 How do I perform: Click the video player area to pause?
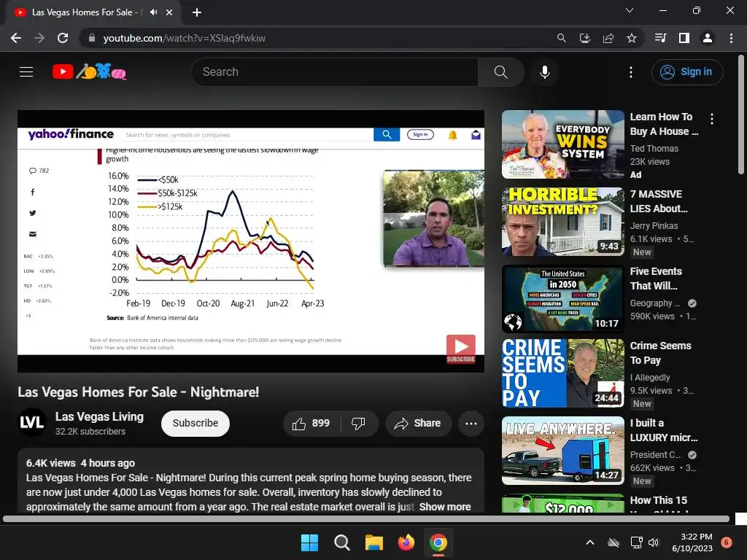tap(251, 241)
